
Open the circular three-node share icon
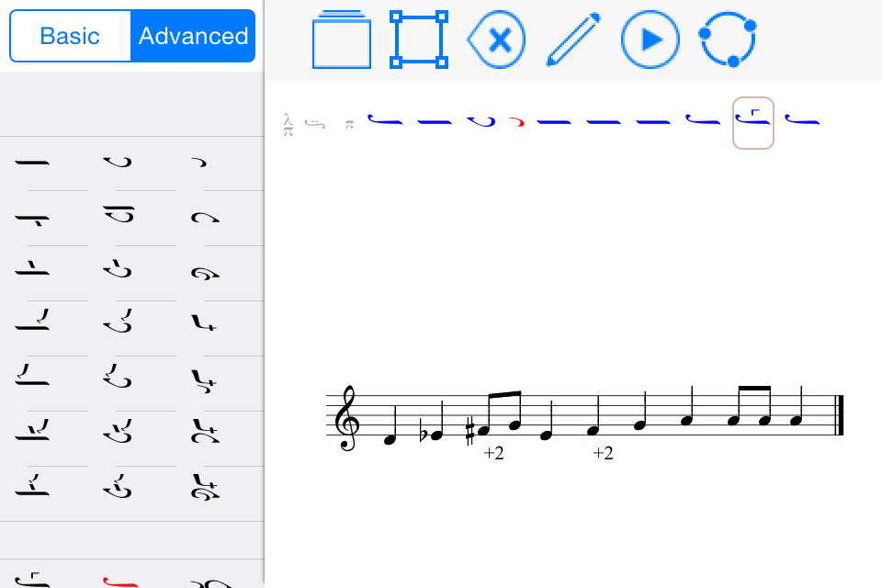click(728, 40)
